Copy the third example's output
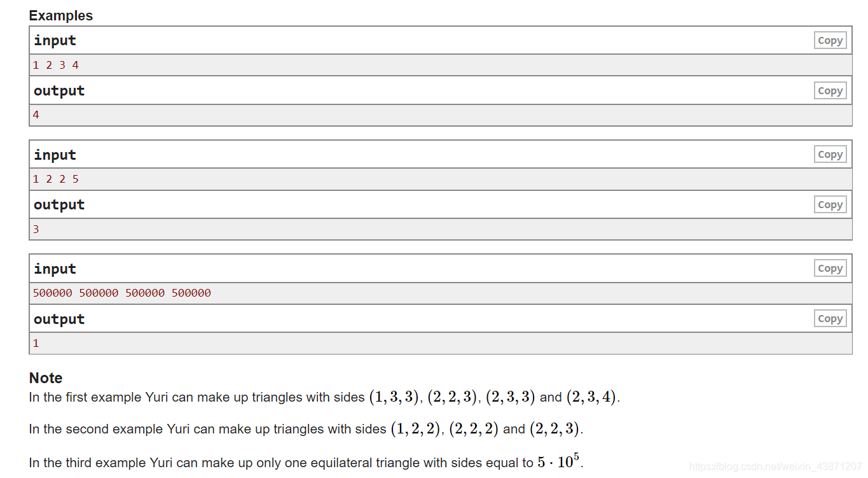Image resolution: width=868 pixels, height=478 pixels. [830, 318]
